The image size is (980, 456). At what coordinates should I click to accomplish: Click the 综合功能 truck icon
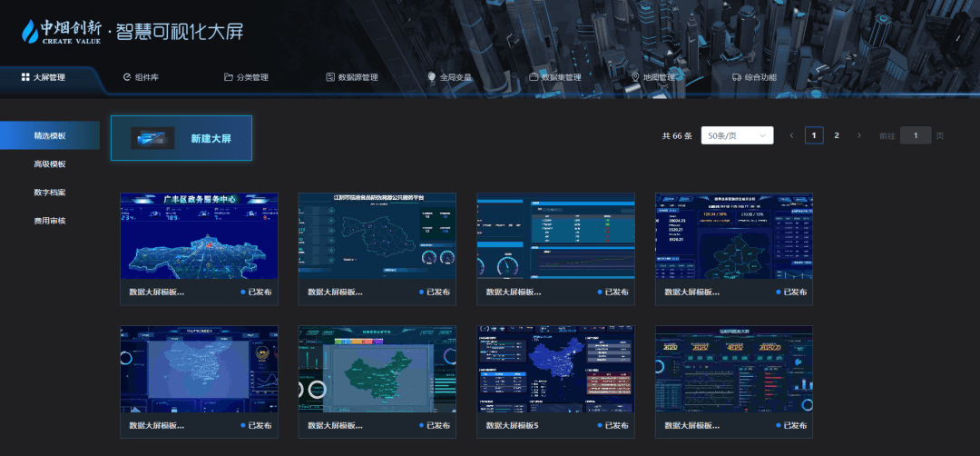coord(737,77)
